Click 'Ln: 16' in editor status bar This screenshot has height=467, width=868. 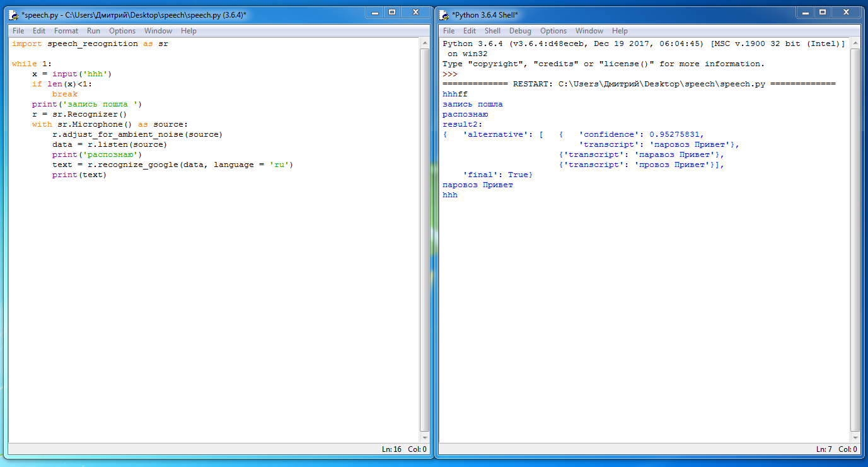391,449
